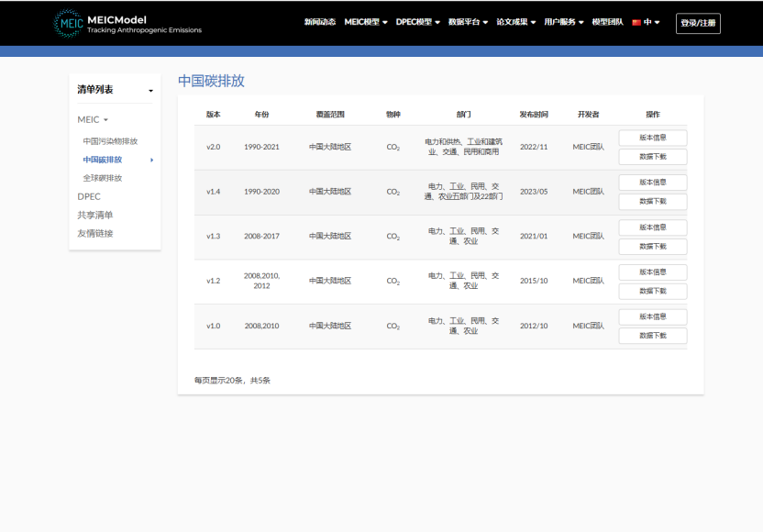Download data for version v1.0
Screen dimensions: 763x532
[652, 336]
